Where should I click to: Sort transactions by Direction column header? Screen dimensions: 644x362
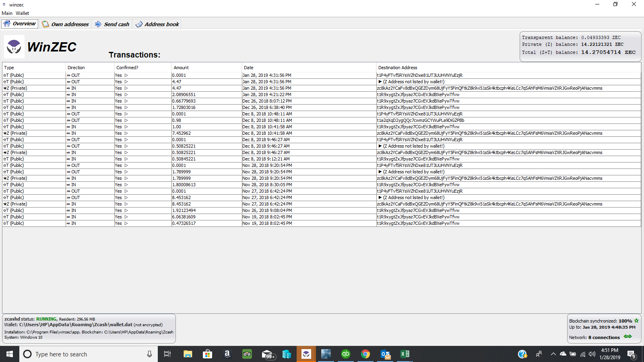coord(90,68)
